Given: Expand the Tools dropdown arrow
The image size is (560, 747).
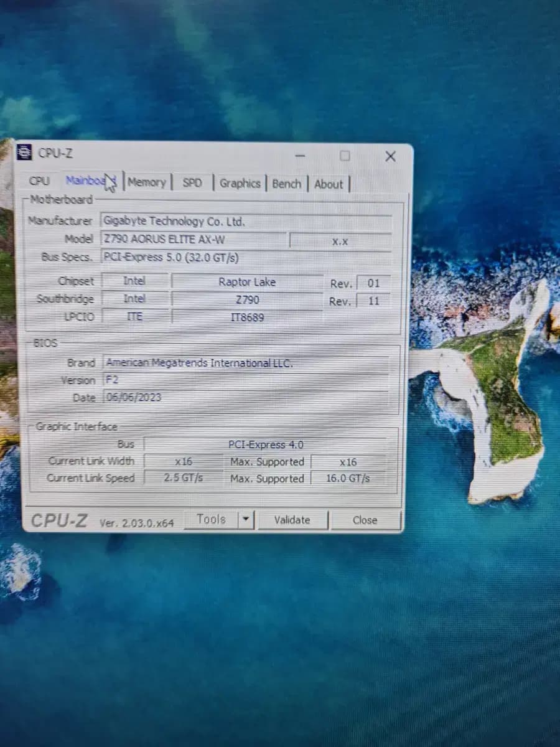Looking at the screenshot, I should point(247,520).
